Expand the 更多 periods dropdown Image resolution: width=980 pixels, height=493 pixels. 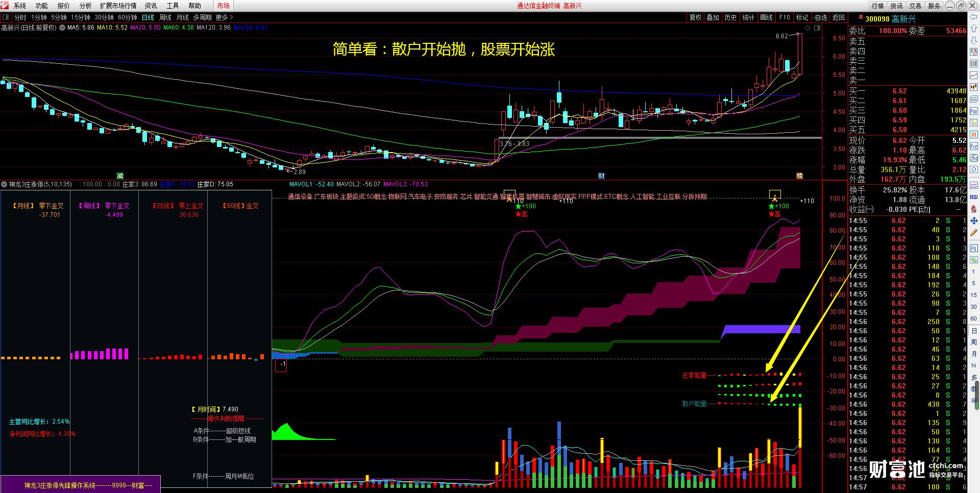[x=224, y=17]
